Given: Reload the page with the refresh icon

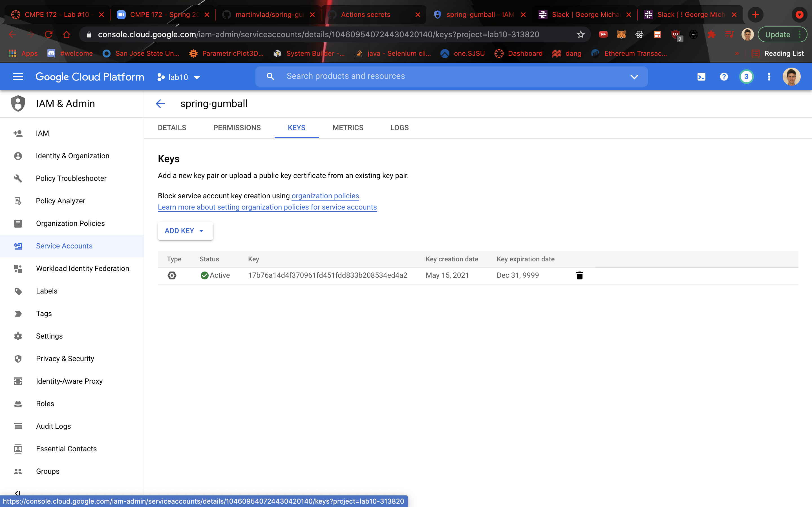Looking at the screenshot, I should coord(49,35).
